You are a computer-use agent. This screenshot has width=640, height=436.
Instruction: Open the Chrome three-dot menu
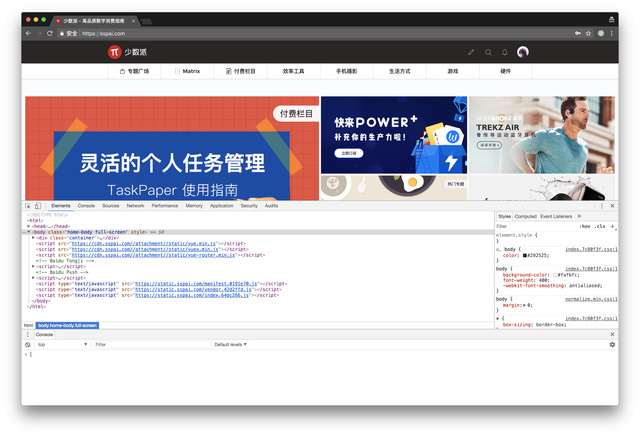[x=611, y=33]
